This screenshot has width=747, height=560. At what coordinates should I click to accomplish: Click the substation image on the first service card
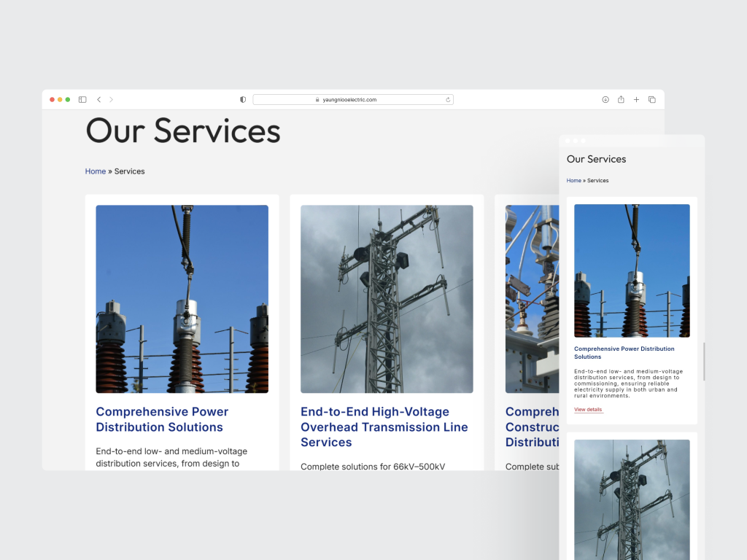pyautogui.click(x=181, y=299)
